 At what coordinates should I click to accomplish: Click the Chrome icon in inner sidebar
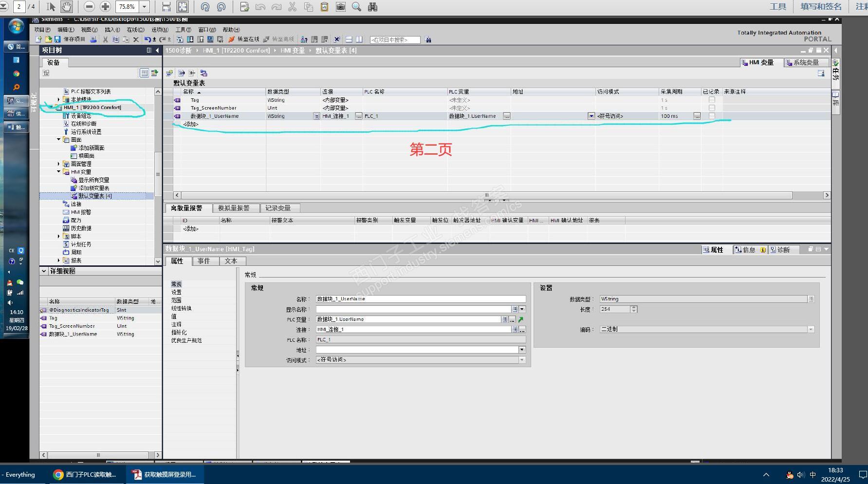point(16,74)
